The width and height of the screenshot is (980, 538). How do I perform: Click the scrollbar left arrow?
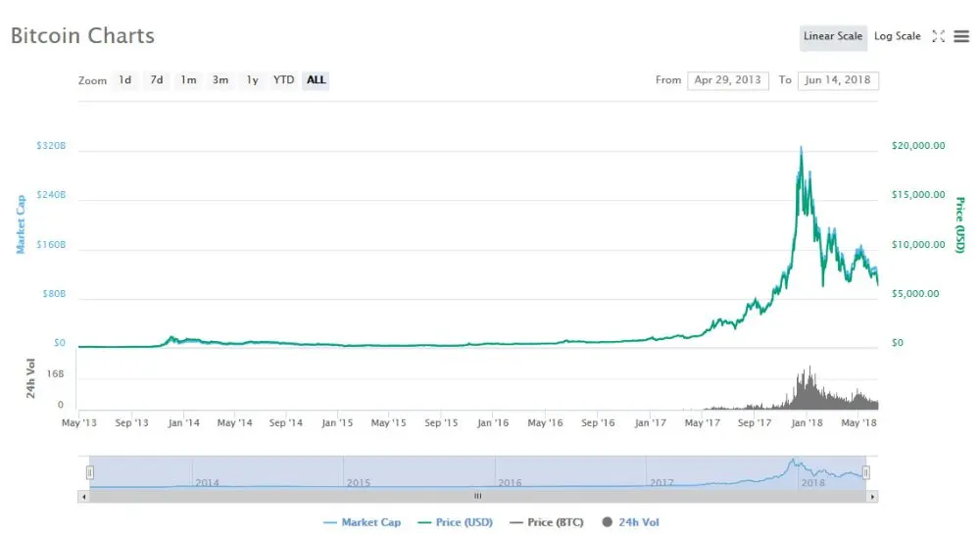point(83,497)
